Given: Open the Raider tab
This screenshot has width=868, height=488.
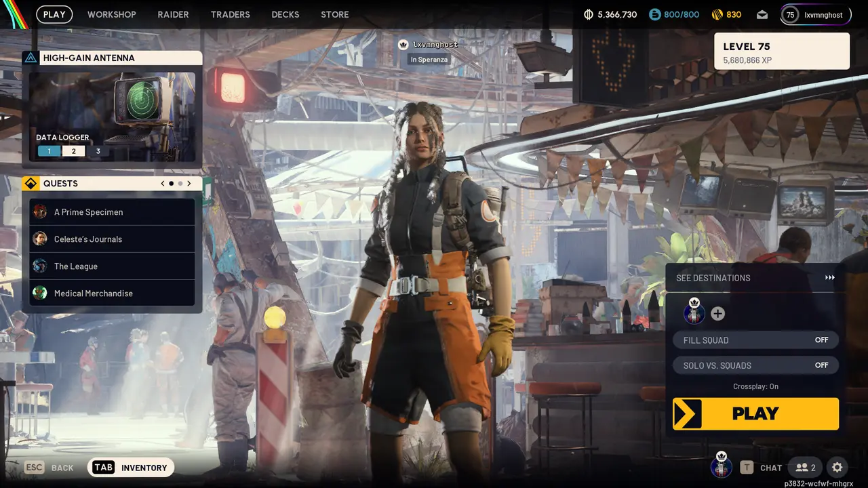Looking at the screenshot, I should click(x=173, y=14).
